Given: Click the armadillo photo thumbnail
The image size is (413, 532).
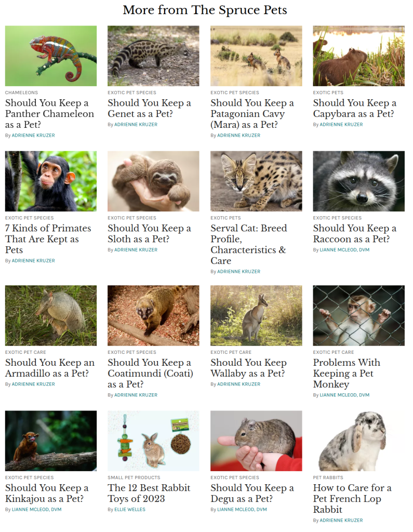Looking at the screenshot, I should [51, 315].
